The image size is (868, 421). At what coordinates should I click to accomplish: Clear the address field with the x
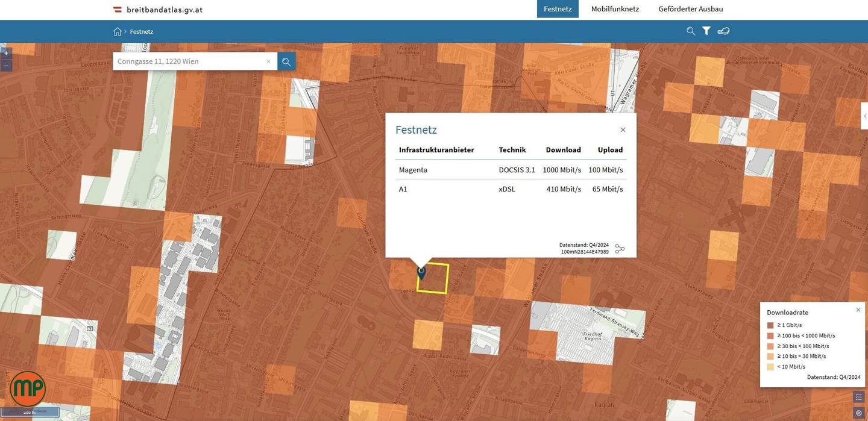[x=269, y=61]
